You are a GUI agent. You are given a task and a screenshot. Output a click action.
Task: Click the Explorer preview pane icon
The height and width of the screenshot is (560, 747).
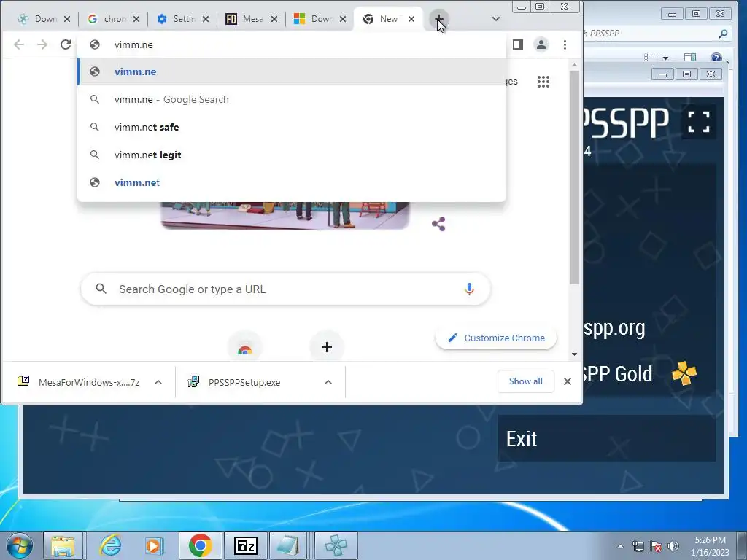[689, 58]
